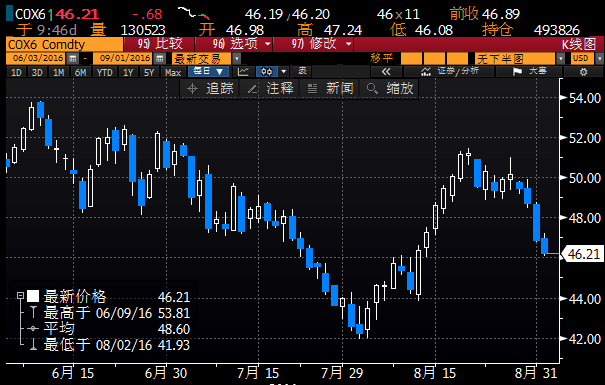
Task: Open the 无下半图 lower panel dropdown
Action: (515, 59)
